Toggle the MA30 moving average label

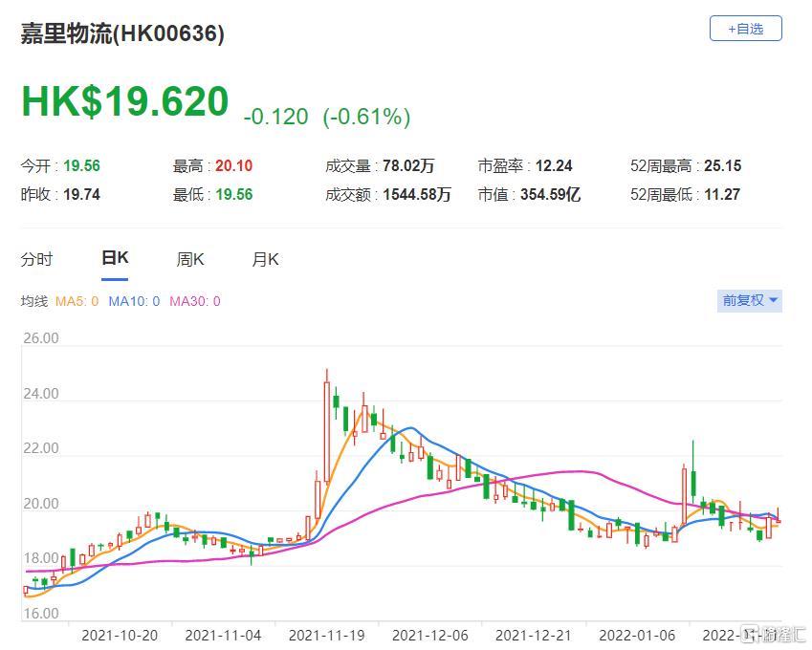195,301
